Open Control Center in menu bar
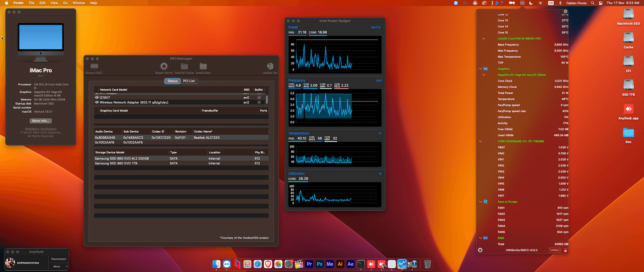The image size is (644, 272). (x=601, y=3)
